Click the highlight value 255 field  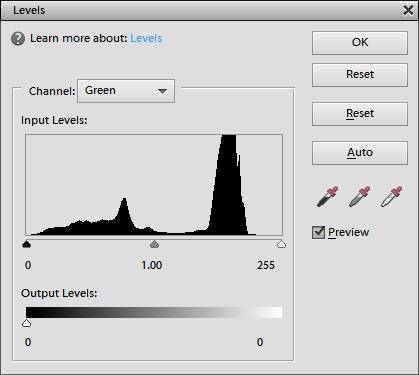click(x=266, y=265)
